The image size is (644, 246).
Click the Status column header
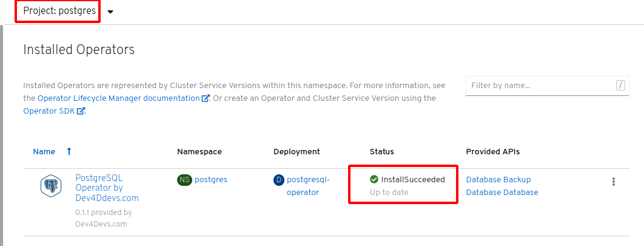(381, 151)
